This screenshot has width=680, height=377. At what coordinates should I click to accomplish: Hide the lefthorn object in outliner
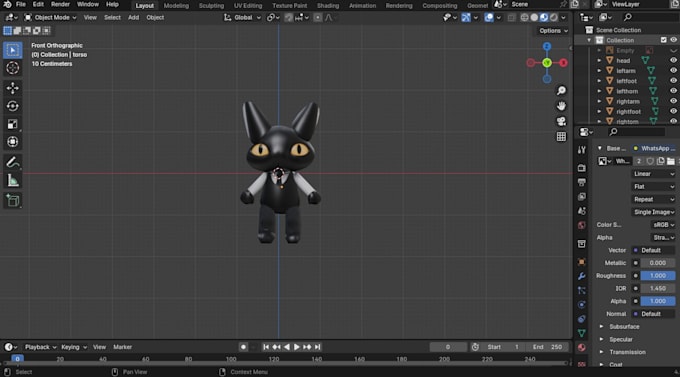673,91
